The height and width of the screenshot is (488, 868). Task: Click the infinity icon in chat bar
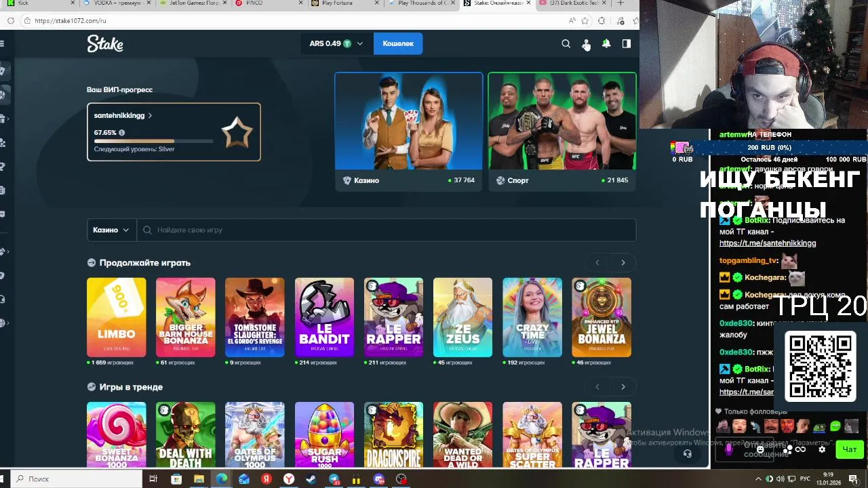800,449
